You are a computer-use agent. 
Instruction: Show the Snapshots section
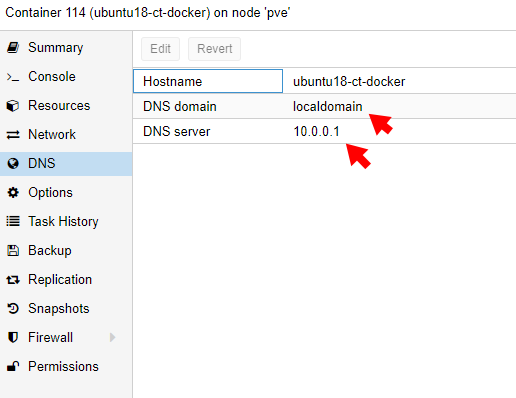(66, 309)
